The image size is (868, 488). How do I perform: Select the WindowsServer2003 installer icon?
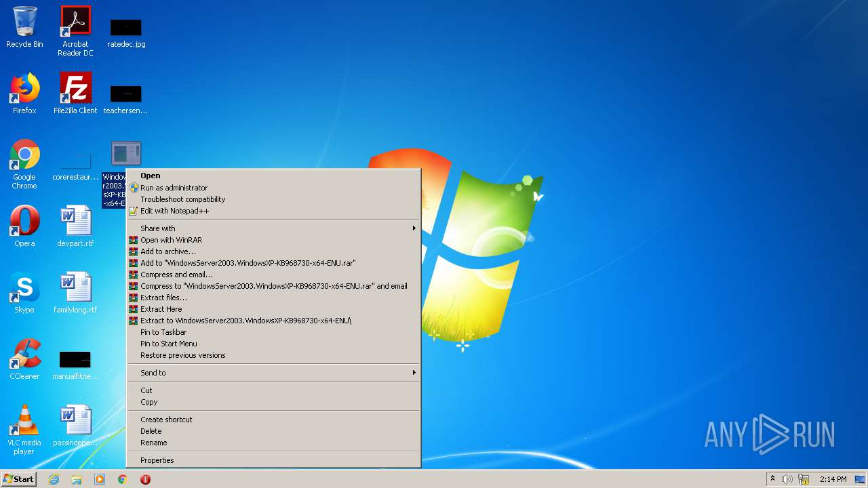(x=125, y=154)
